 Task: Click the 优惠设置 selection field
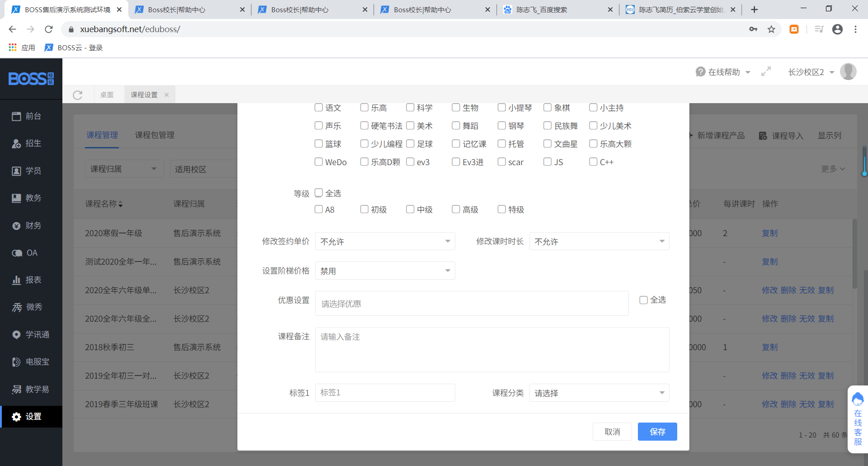472,303
